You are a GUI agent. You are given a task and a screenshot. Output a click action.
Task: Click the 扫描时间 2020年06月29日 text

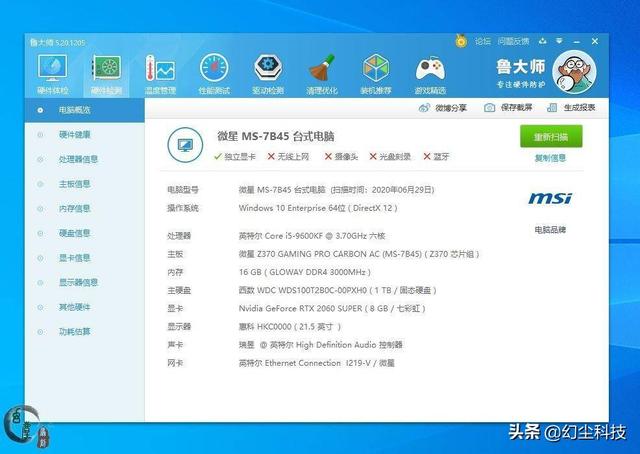[382, 190]
